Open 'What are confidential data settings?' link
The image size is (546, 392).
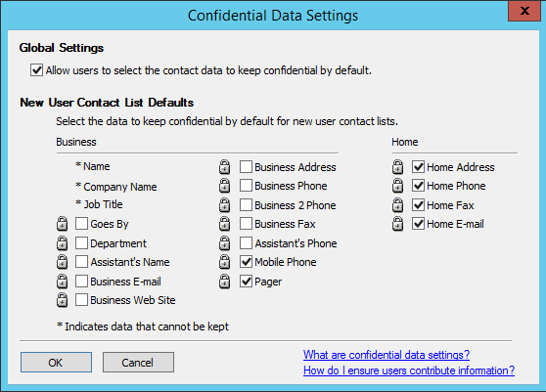[387, 355]
